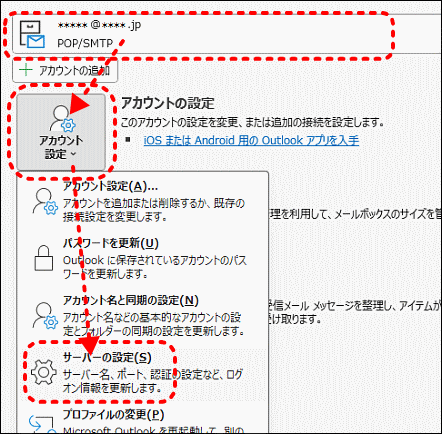The height and width of the screenshot is (434, 442).
Task: Click the mailbox envelope account icon
Action: point(32,35)
